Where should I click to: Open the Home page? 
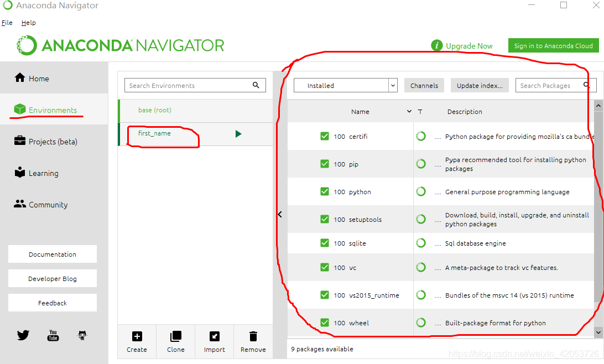click(54, 78)
